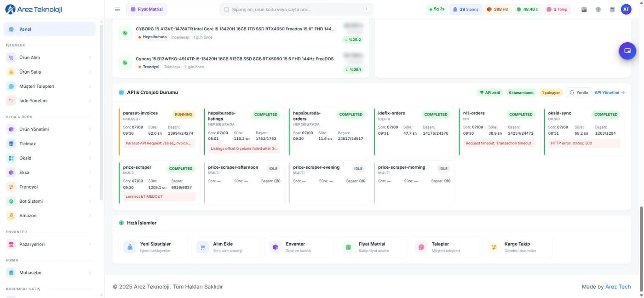This screenshot has height=298, width=644.
Task: Click the 388 HB badge
Action: (x=497, y=9)
